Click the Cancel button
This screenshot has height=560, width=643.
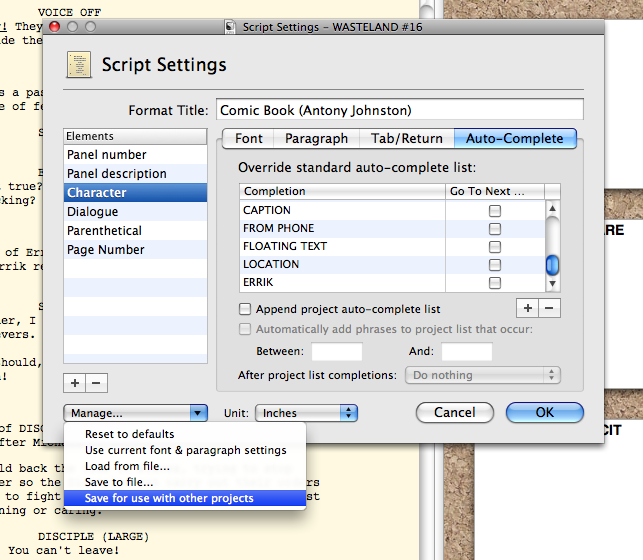click(x=454, y=412)
